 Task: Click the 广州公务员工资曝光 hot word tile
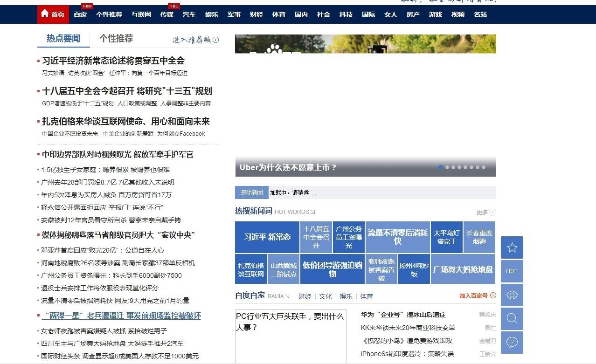pos(349,237)
